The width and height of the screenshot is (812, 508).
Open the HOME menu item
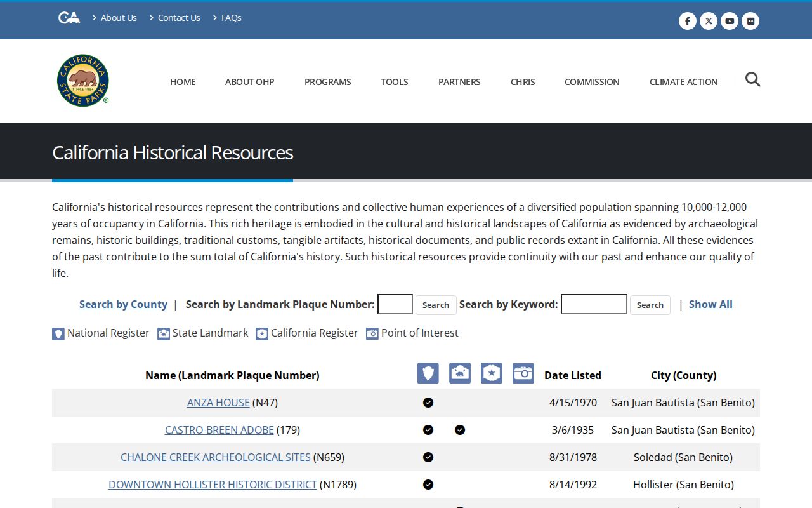coord(183,82)
